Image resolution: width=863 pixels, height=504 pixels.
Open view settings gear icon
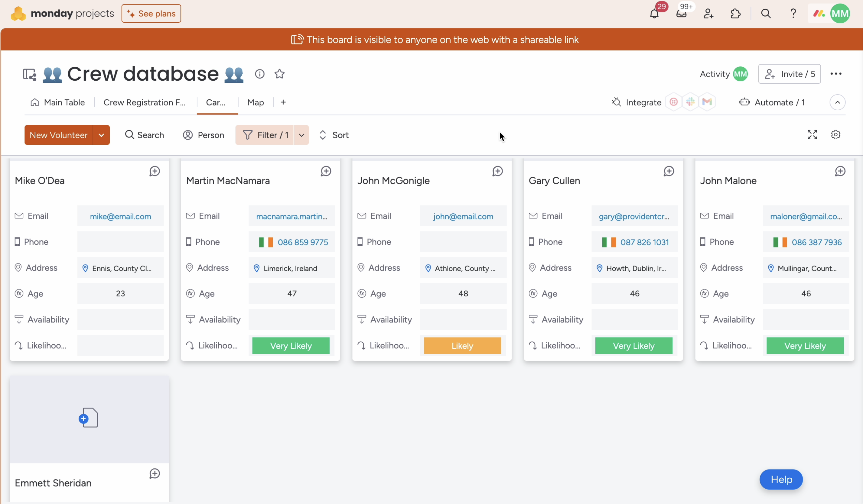pyautogui.click(x=835, y=135)
